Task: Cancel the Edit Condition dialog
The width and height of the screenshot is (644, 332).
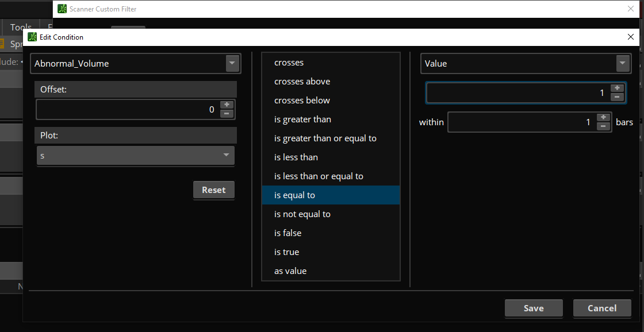Action: (601, 308)
